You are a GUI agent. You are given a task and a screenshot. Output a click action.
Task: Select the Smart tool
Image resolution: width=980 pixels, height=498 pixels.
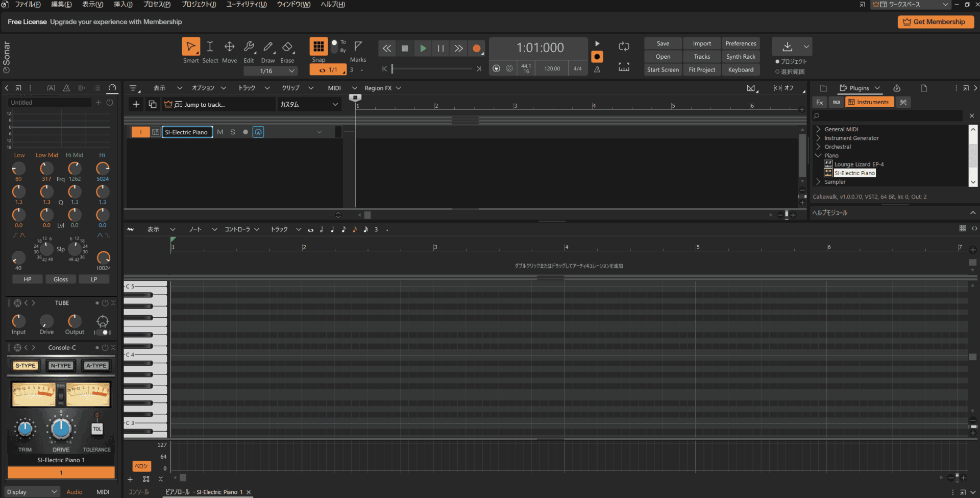pyautogui.click(x=190, y=47)
